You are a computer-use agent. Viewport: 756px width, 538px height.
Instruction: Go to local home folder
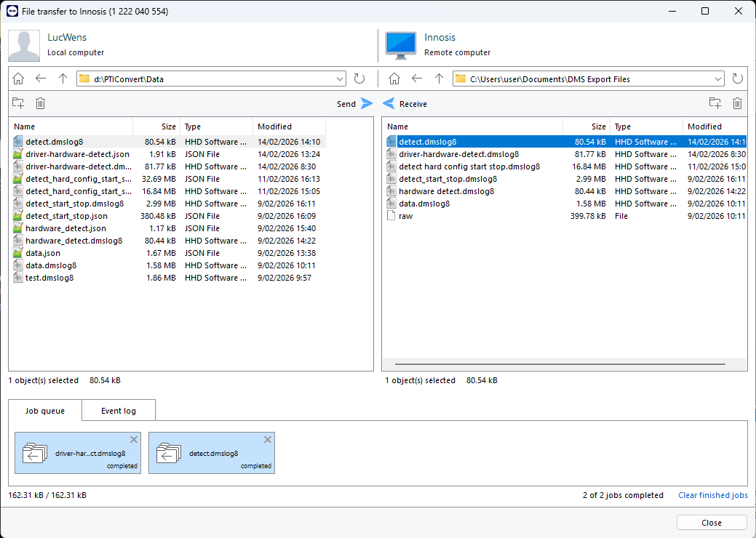[19, 79]
